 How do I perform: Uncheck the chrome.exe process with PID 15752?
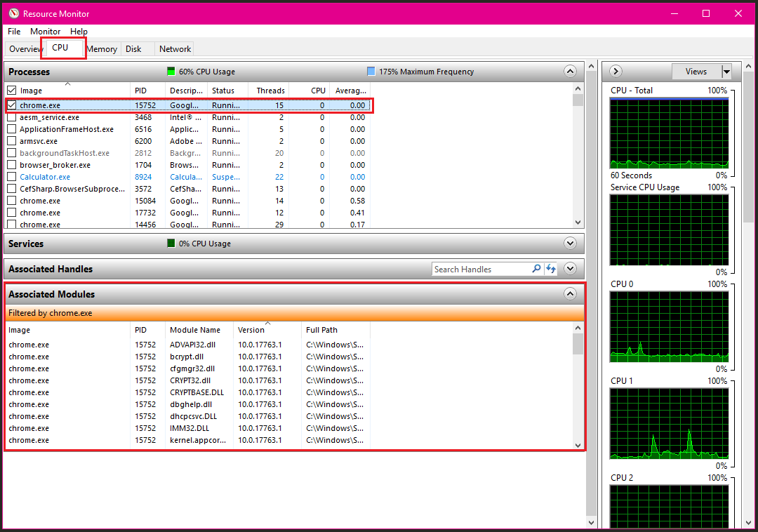[11, 105]
